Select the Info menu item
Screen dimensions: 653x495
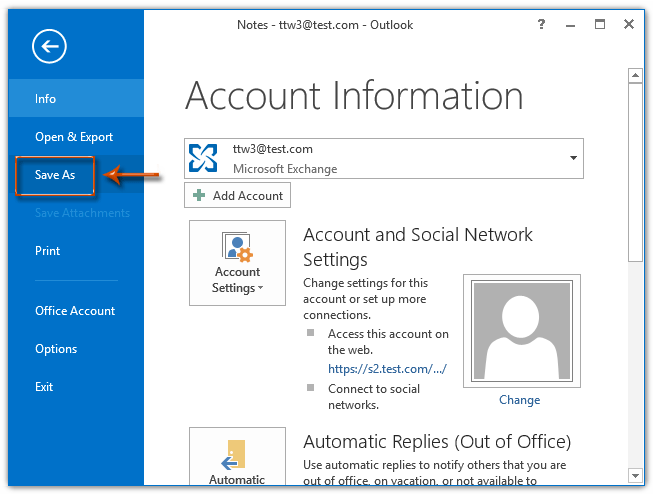76,98
